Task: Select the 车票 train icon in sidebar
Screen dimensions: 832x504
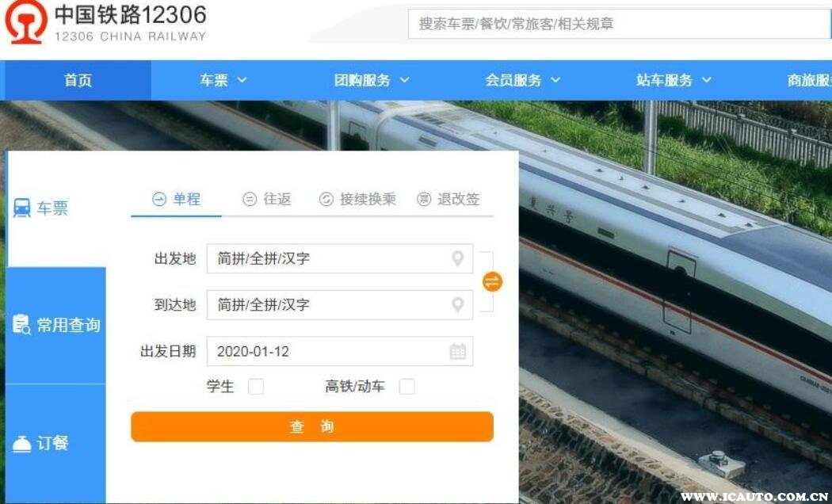Action: tap(21, 208)
